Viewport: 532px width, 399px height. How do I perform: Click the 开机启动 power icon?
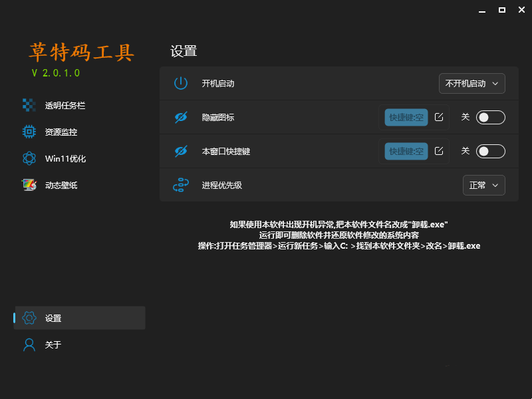coord(181,83)
